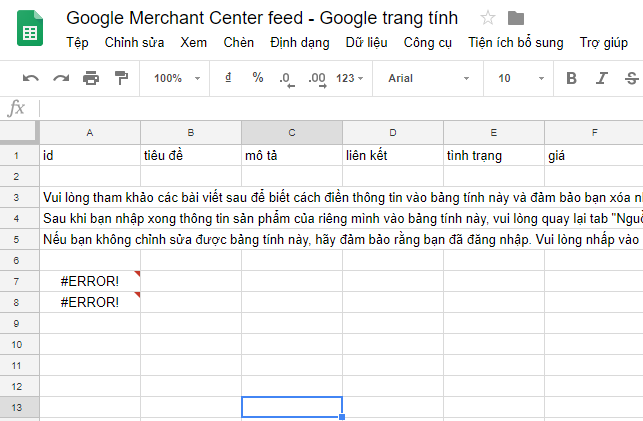Star this spreadsheet document

(x=488, y=18)
